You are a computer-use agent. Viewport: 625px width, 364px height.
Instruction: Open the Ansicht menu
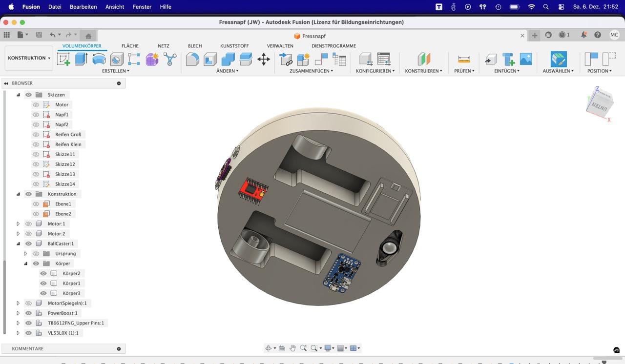pyautogui.click(x=115, y=7)
